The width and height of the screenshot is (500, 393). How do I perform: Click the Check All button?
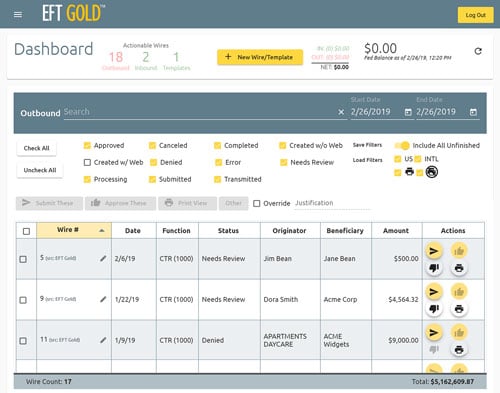[36, 148]
